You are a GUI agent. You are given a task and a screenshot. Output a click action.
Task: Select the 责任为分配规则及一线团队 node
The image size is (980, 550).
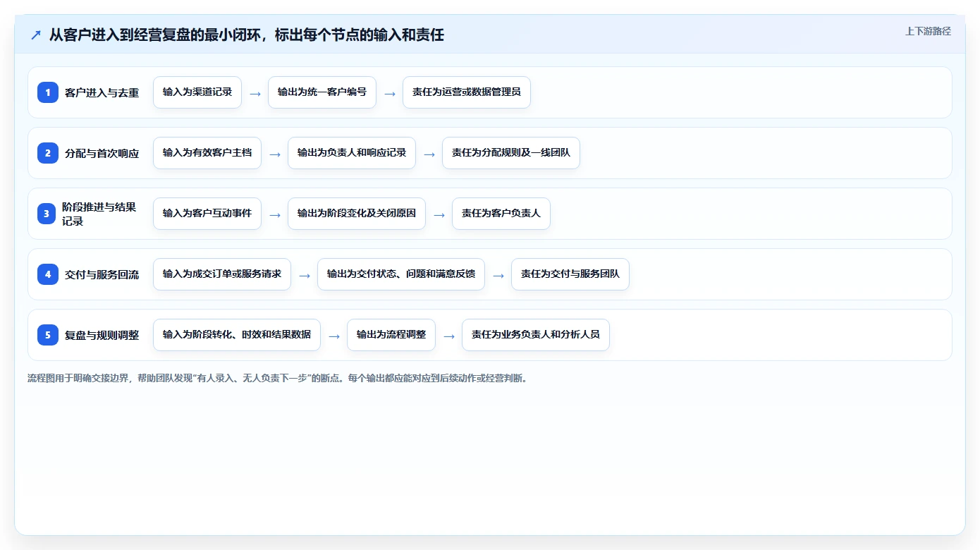511,153
